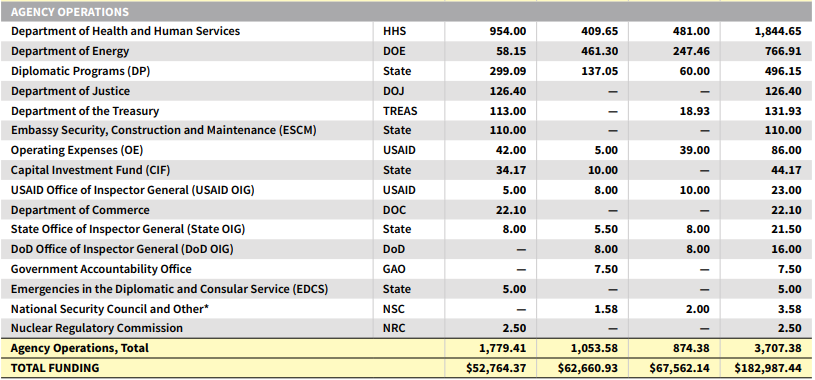Click the AGENCY OPERATIONS section header
Image resolution: width=815 pixels, height=380 pixels.
pyautogui.click(x=70, y=11)
